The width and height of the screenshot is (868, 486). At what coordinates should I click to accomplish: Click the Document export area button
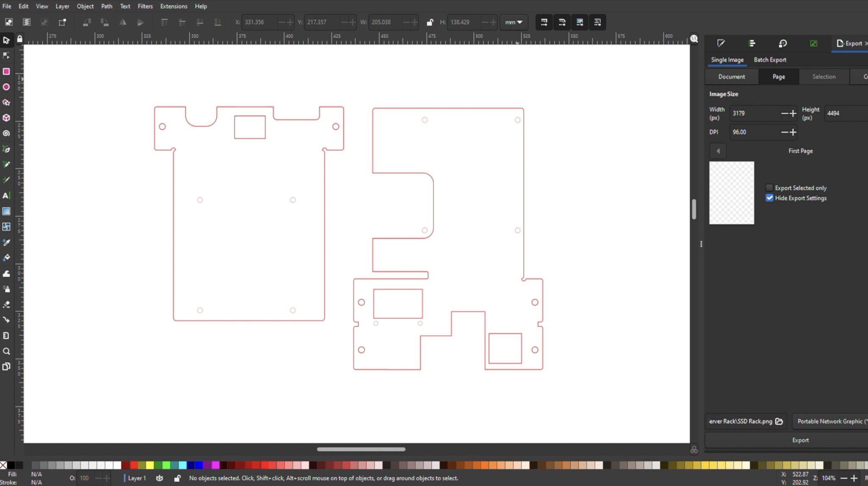(x=732, y=77)
